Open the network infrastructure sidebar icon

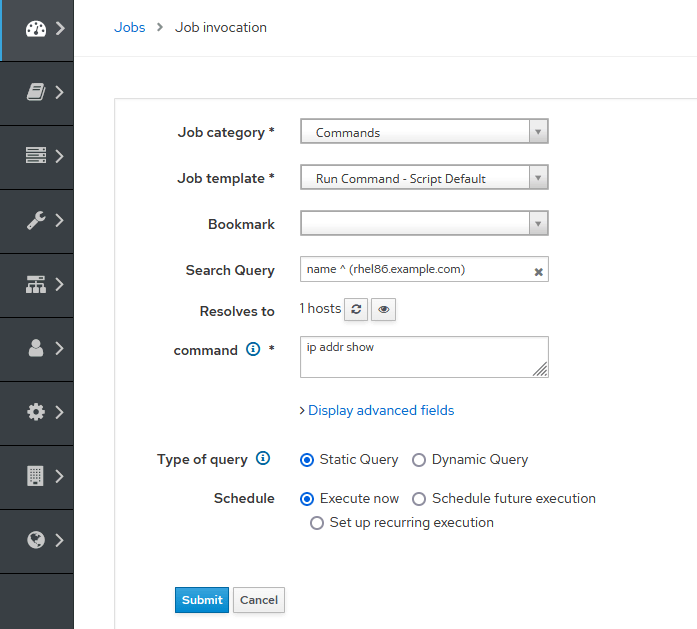click(36, 284)
